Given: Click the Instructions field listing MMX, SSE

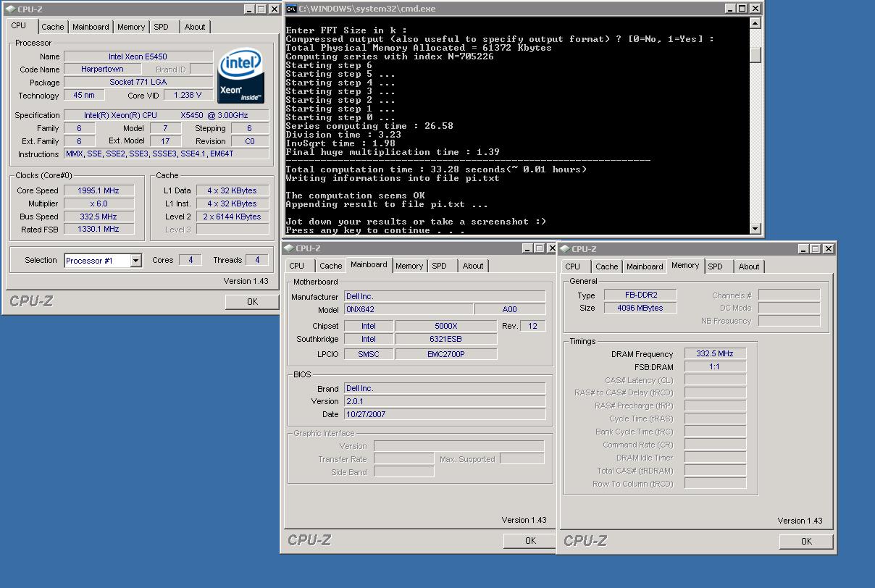Looking at the screenshot, I should [167, 154].
